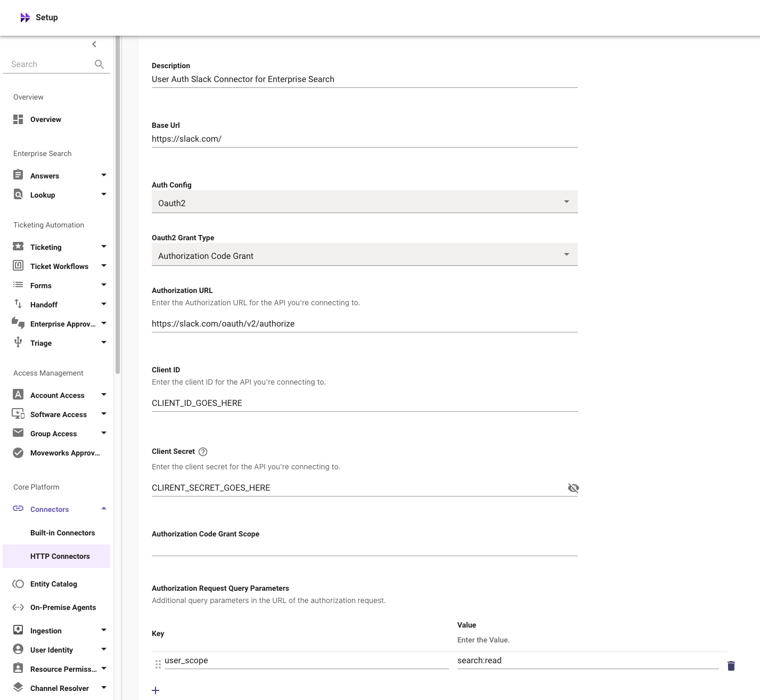Image resolution: width=760 pixels, height=700 pixels.
Task: Click the Resource Permissions badge icon
Action: [x=18, y=668]
